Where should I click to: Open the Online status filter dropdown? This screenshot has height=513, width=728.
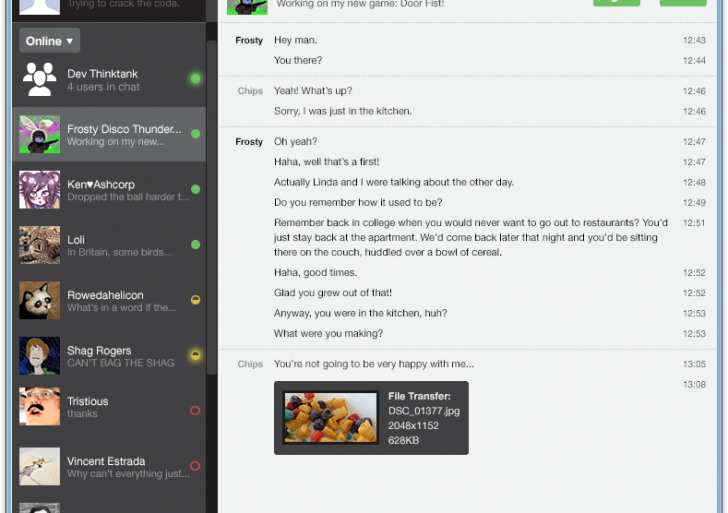[x=49, y=41]
